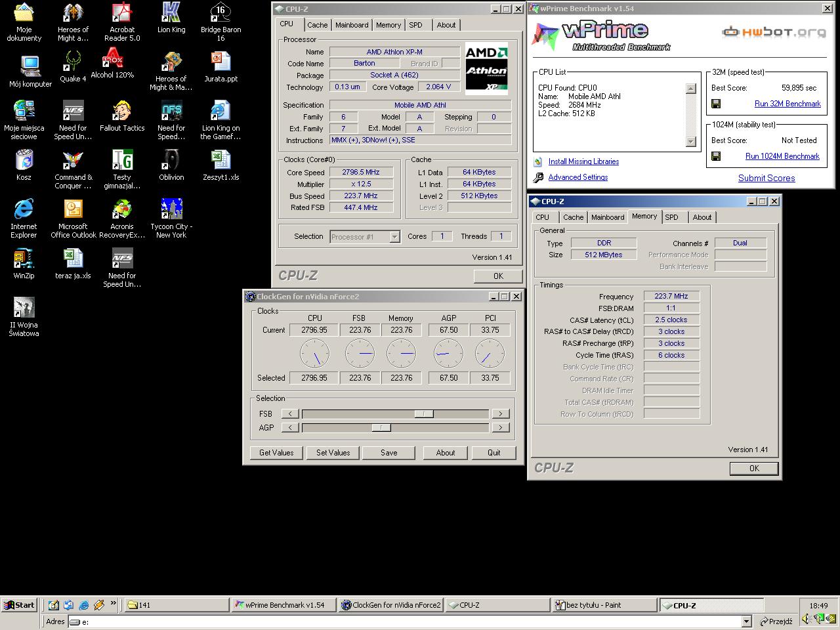Open Microsoft Office Outlook shortcut
This screenshot has width=840, height=630.
click(73, 219)
